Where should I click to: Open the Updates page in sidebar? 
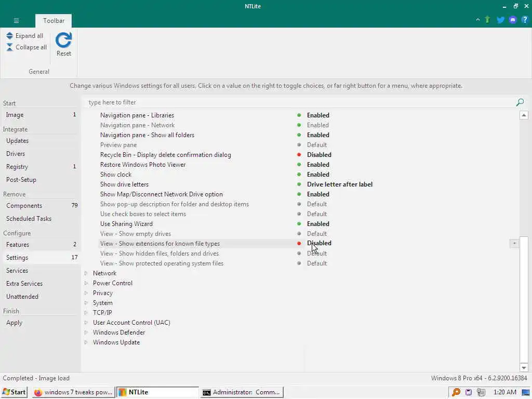tap(40, 141)
